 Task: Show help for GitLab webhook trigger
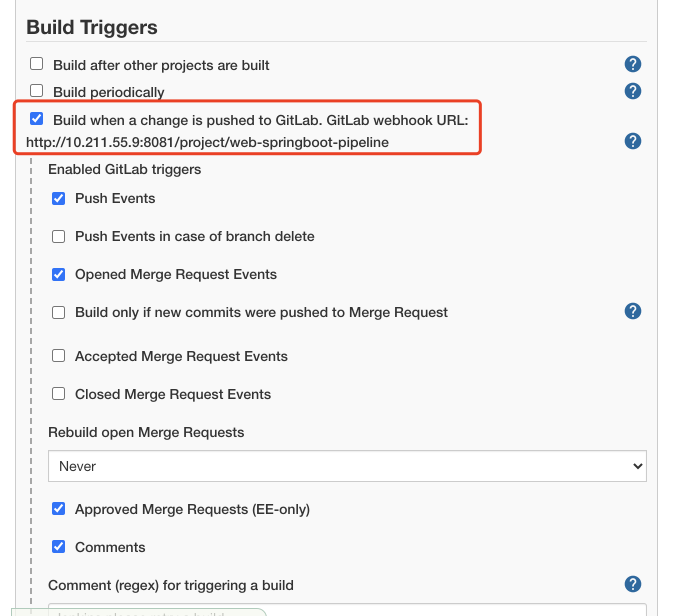[x=632, y=141]
